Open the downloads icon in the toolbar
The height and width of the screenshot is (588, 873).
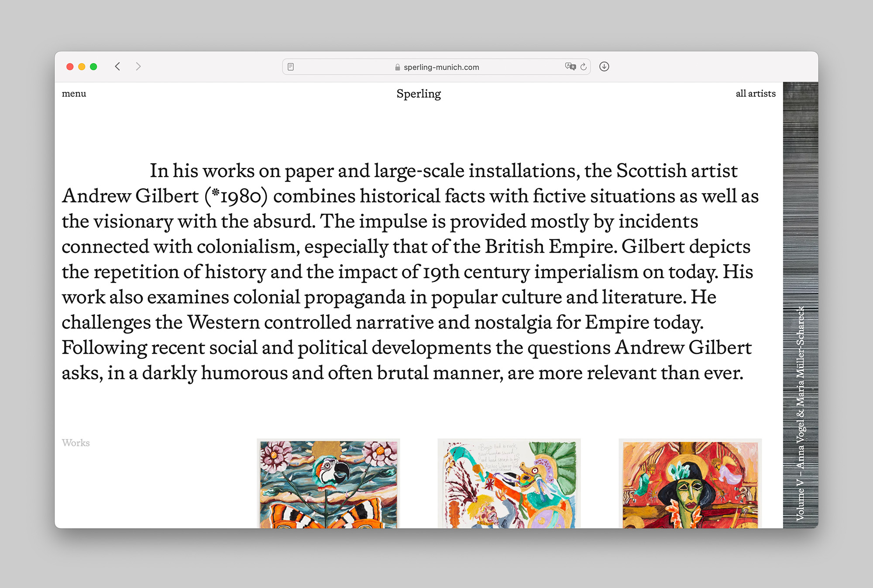click(x=604, y=66)
